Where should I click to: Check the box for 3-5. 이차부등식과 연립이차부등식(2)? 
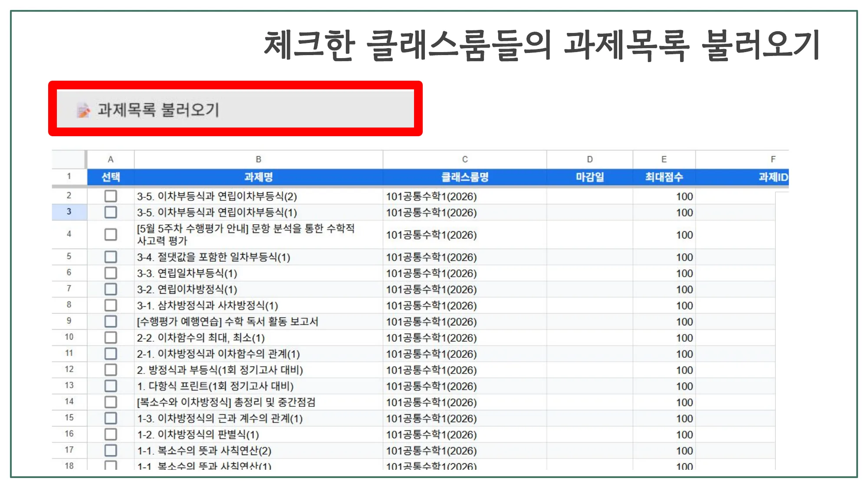(x=111, y=196)
